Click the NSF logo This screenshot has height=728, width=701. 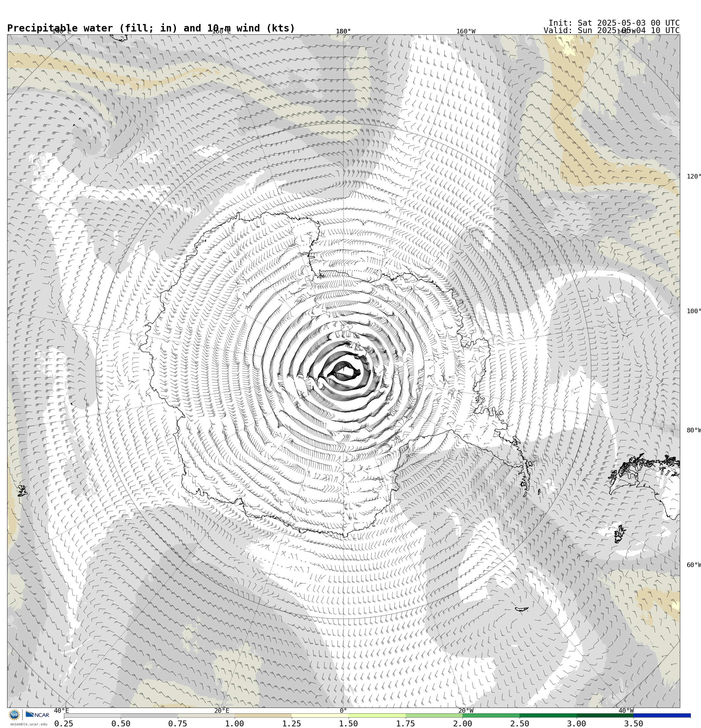coord(14,715)
